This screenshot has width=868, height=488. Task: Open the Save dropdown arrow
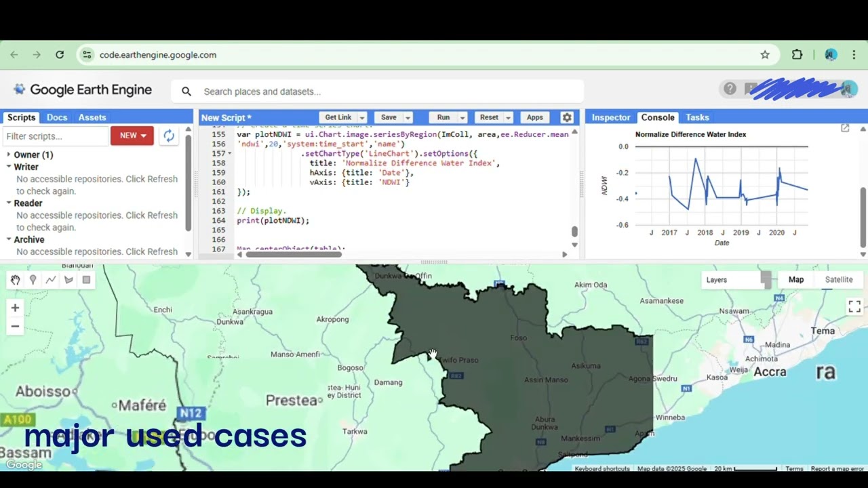408,117
